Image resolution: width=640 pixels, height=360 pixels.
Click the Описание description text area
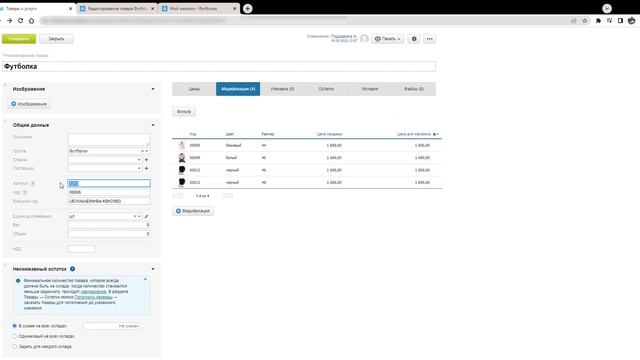(x=109, y=139)
